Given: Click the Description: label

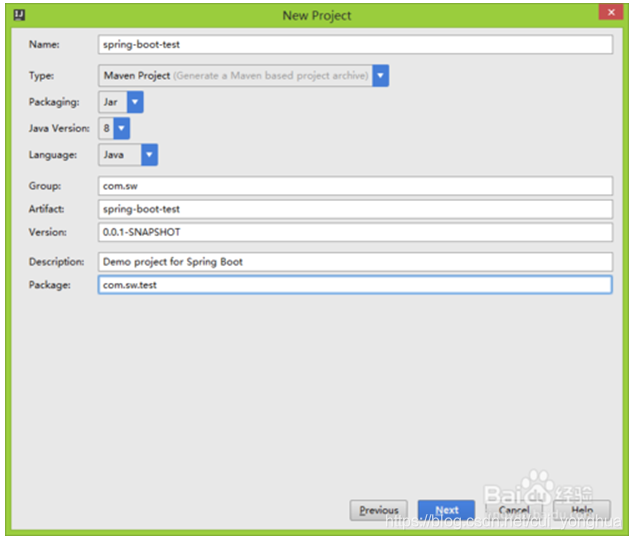Looking at the screenshot, I should click(56, 262).
